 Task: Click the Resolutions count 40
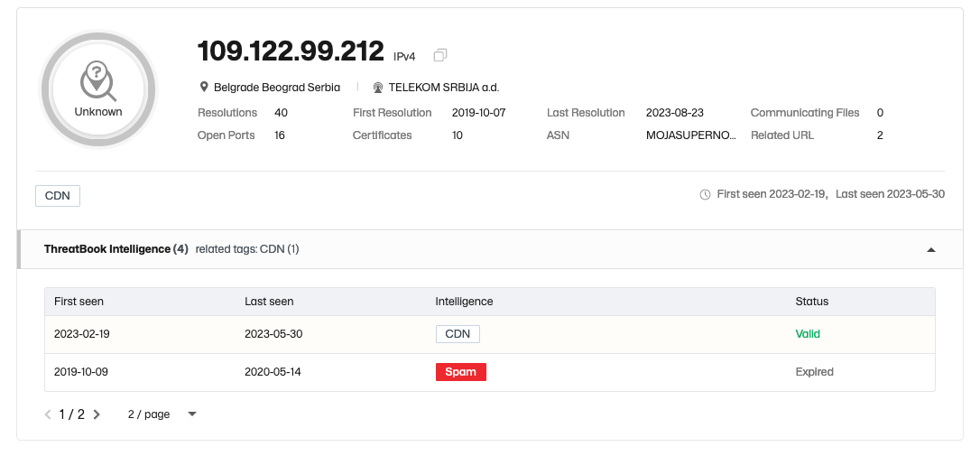coord(281,113)
